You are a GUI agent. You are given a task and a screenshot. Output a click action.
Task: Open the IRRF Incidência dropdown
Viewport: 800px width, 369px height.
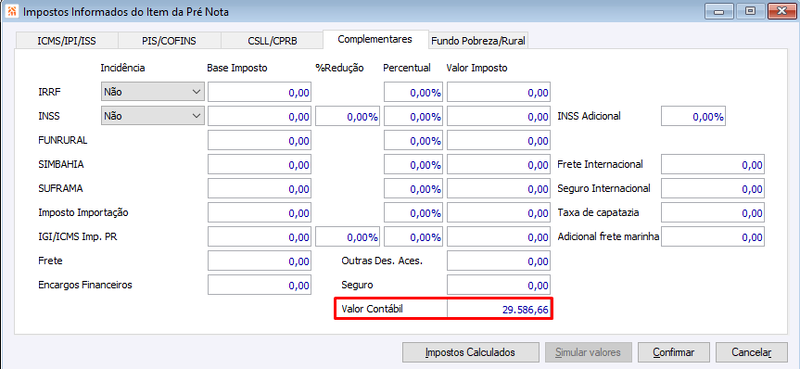point(153,92)
